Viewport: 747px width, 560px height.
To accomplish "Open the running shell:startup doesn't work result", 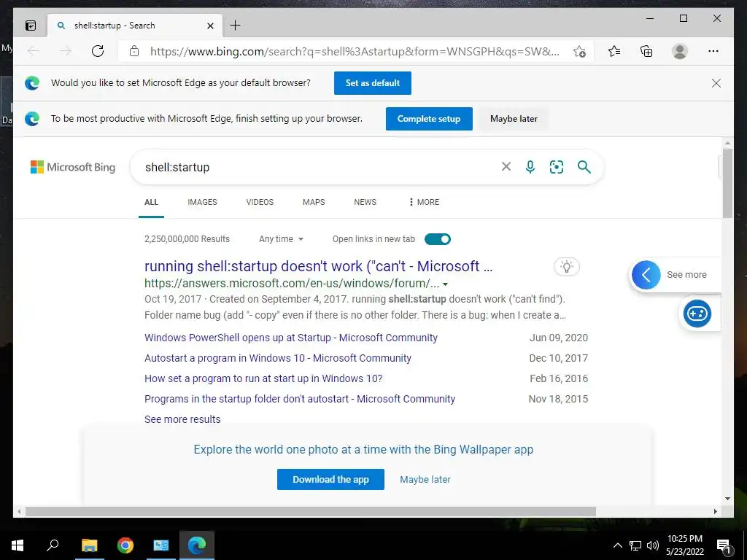I will pos(318,266).
